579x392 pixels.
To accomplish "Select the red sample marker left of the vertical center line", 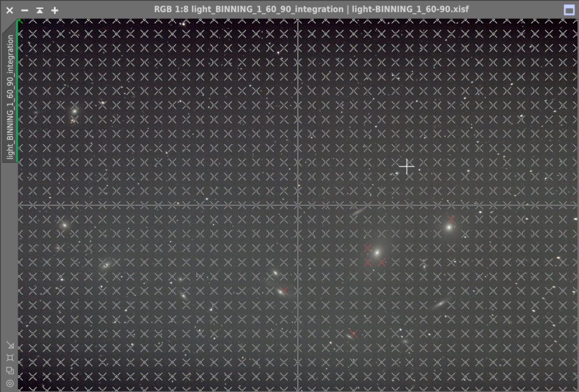I will [284, 290].
